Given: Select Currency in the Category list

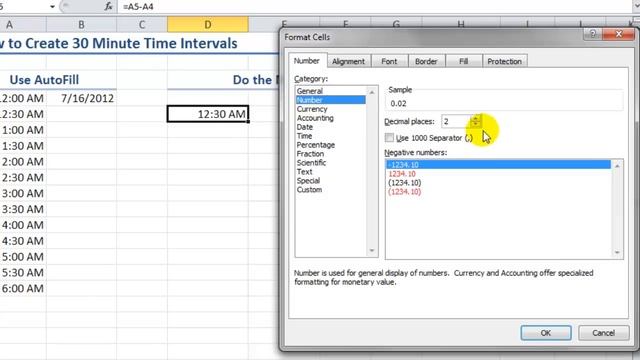Looking at the screenshot, I should (x=331, y=109).
